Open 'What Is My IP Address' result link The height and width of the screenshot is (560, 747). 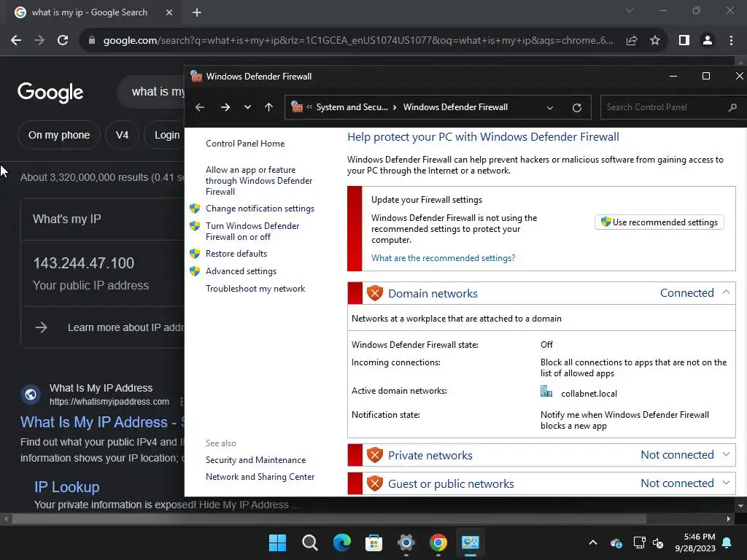(x=98, y=422)
